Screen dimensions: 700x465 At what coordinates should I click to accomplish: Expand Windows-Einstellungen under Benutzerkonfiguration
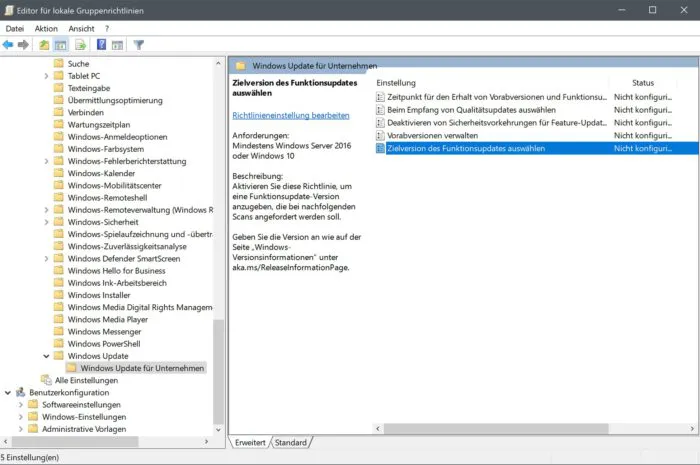tap(21, 417)
